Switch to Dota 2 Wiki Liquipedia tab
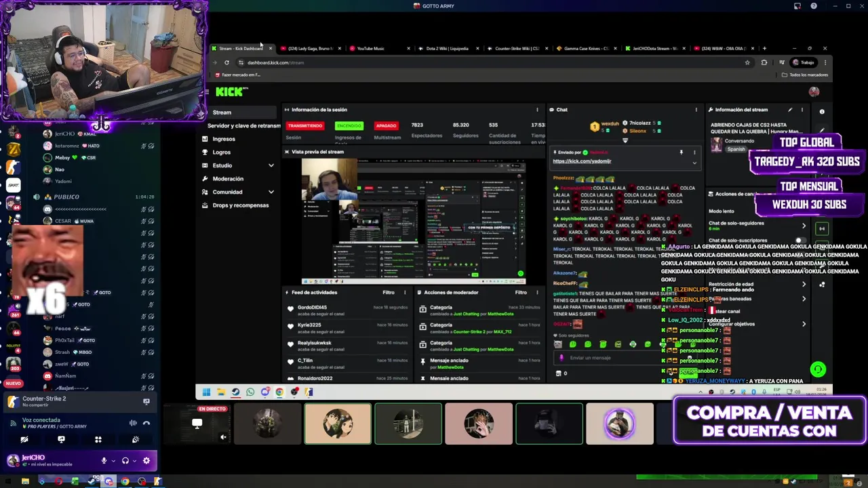 [x=447, y=49]
